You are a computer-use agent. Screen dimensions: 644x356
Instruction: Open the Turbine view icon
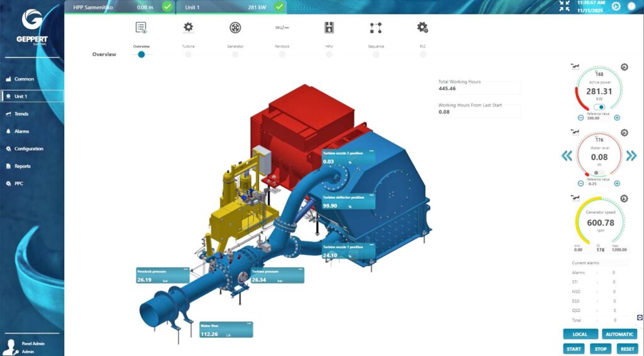click(188, 28)
